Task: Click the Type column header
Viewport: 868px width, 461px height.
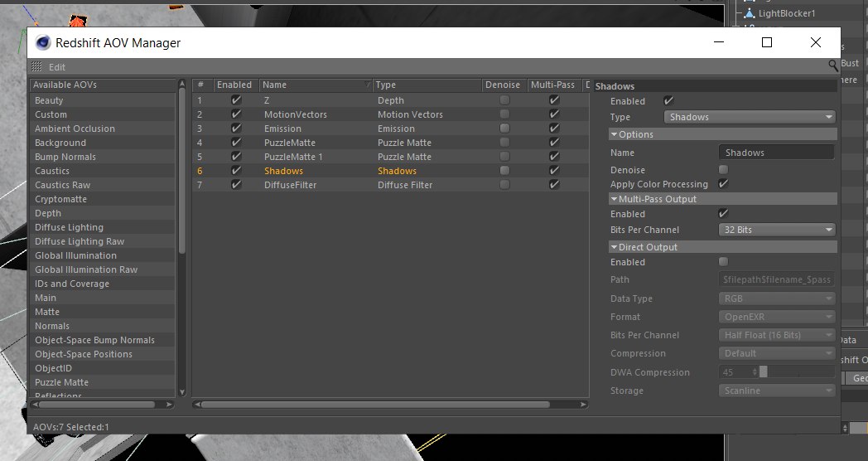Action: (427, 85)
